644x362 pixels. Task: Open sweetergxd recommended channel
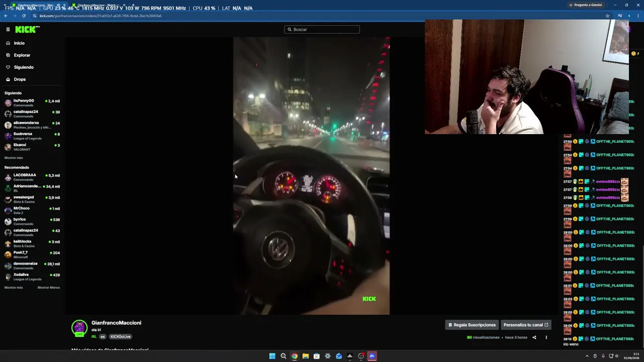pyautogui.click(x=32, y=199)
